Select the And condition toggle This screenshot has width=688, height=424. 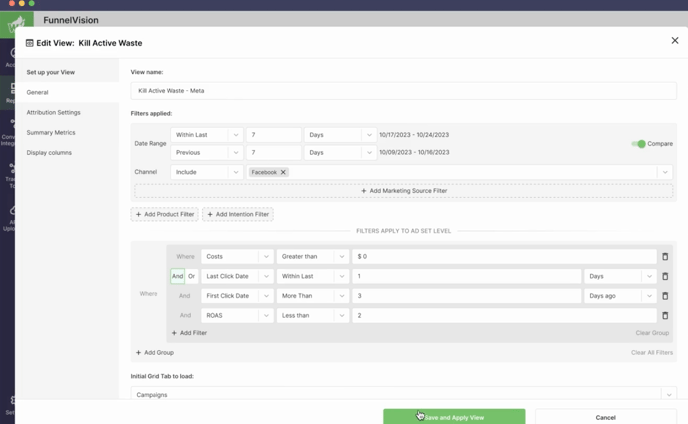177,276
